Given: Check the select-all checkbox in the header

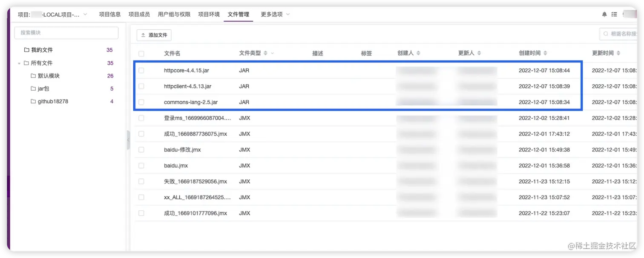Looking at the screenshot, I should point(141,53).
